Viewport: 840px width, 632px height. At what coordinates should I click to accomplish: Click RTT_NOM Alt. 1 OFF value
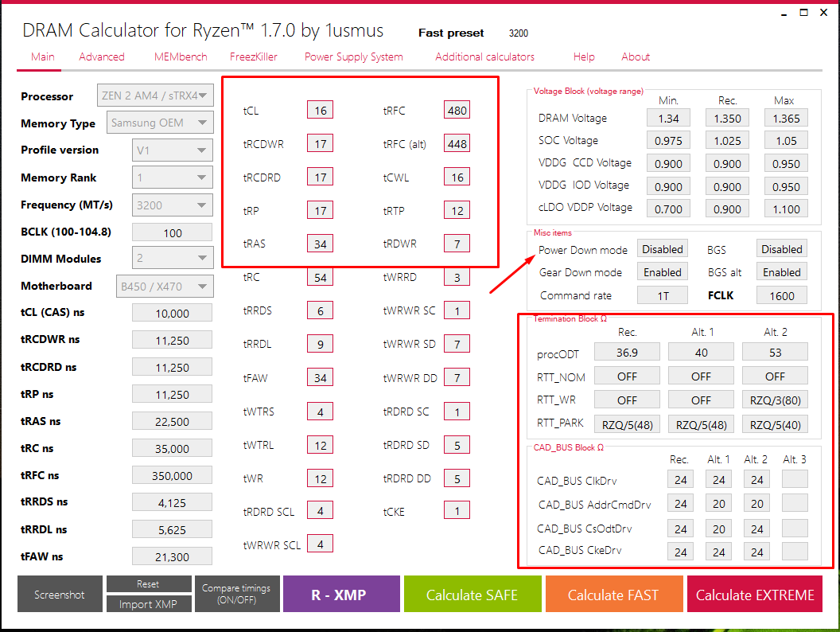coord(701,376)
